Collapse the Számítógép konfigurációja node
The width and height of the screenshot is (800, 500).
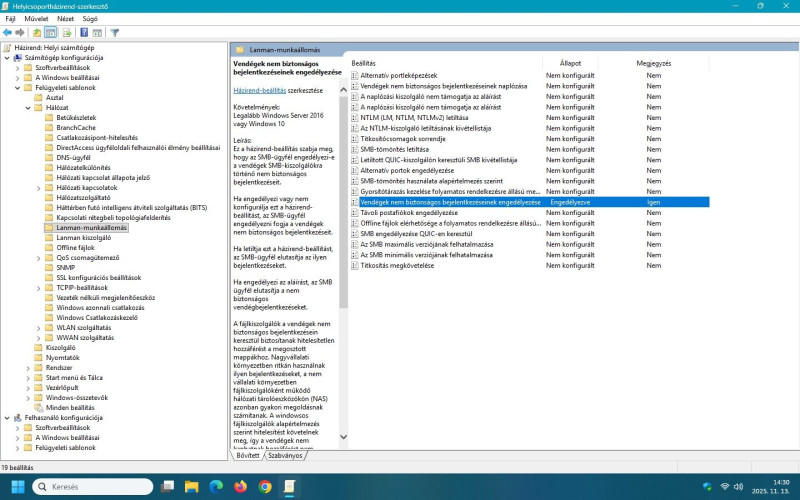click(7, 58)
